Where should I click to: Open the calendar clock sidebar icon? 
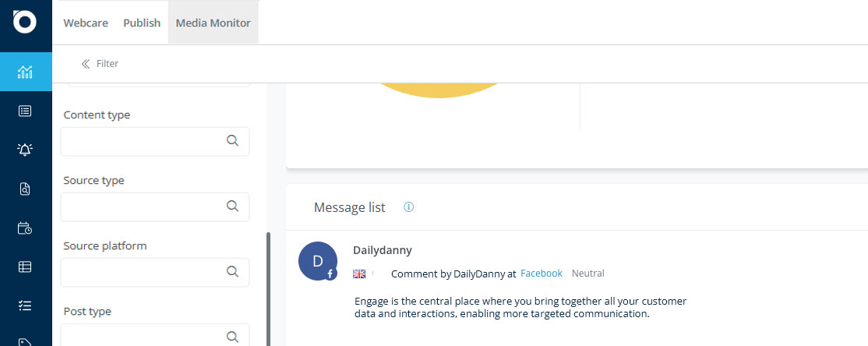pyautogui.click(x=25, y=228)
